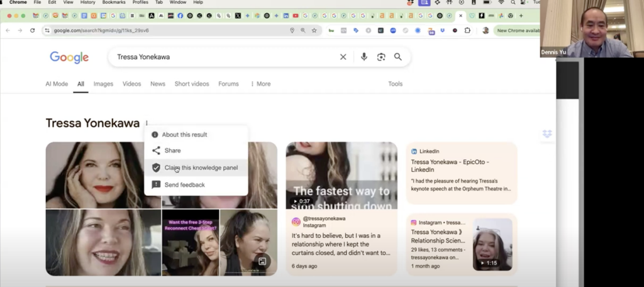
Task: Open the History menu in menu bar
Action: click(x=87, y=3)
